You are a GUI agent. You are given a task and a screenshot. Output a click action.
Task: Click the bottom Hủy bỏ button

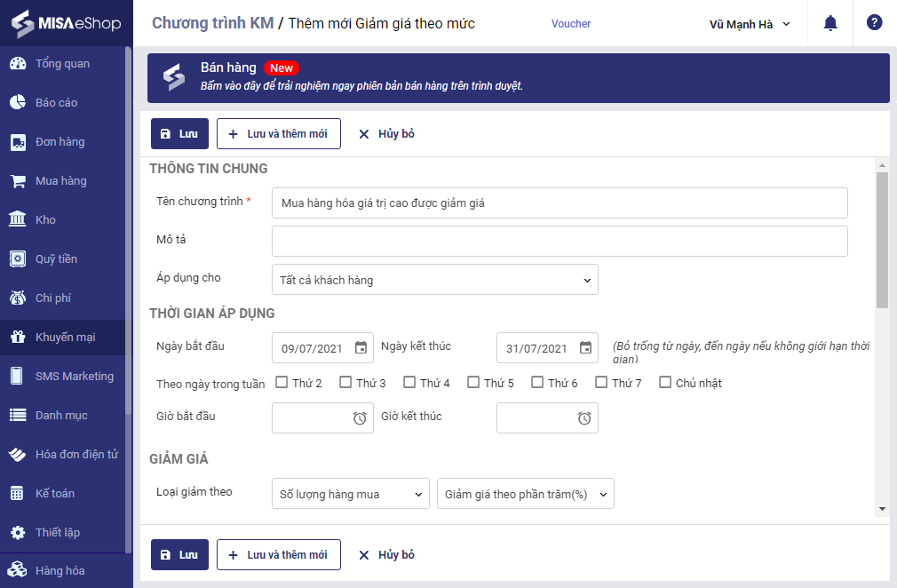coord(386,555)
